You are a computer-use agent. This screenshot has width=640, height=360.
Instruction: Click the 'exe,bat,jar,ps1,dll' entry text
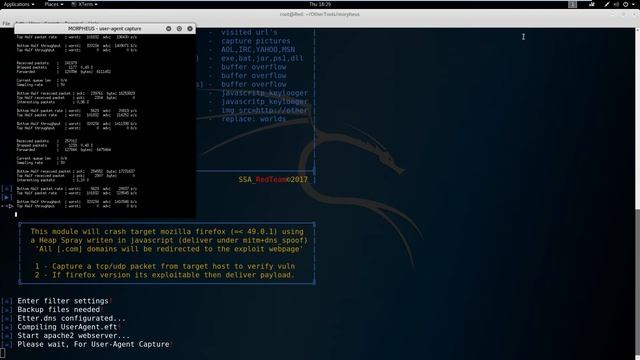[x=262, y=58]
